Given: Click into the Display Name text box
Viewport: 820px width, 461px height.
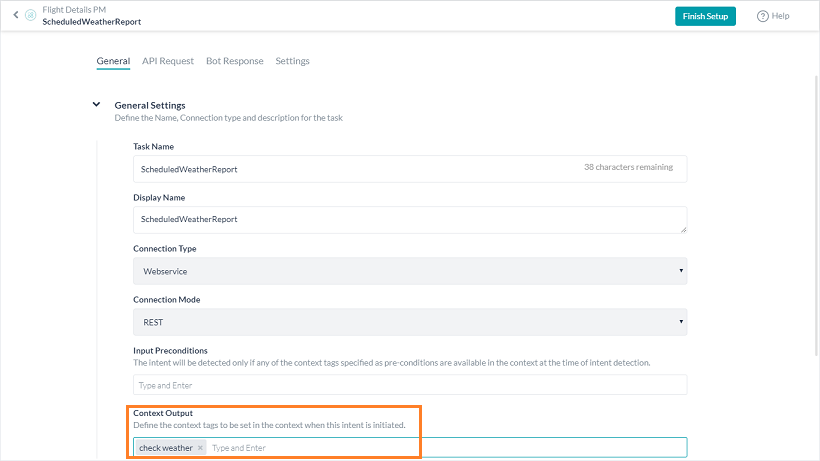Looking at the screenshot, I should 400,219.
